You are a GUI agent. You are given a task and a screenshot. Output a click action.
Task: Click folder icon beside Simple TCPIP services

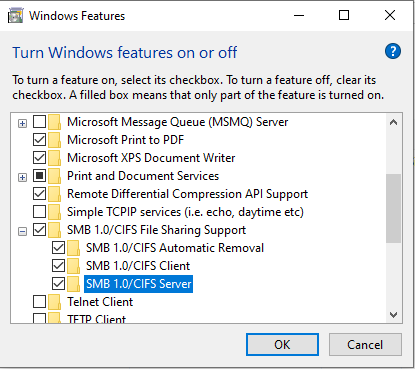[x=54, y=212]
